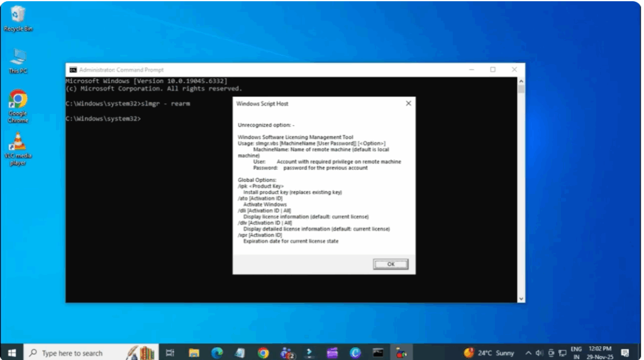The height and width of the screenshot is (360, 644).
Task: Open the Windows Start menu
Action: pyautogui.click(x=12, y=352)
